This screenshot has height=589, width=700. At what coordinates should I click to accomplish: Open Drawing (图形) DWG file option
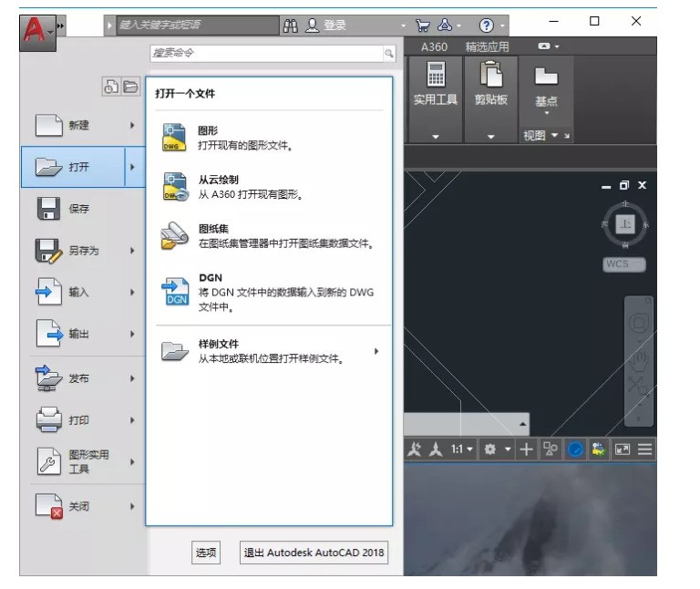[269, 138]
